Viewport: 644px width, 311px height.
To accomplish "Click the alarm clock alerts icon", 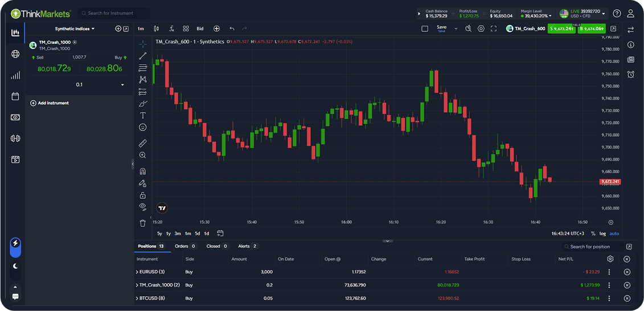I will 631,75.
